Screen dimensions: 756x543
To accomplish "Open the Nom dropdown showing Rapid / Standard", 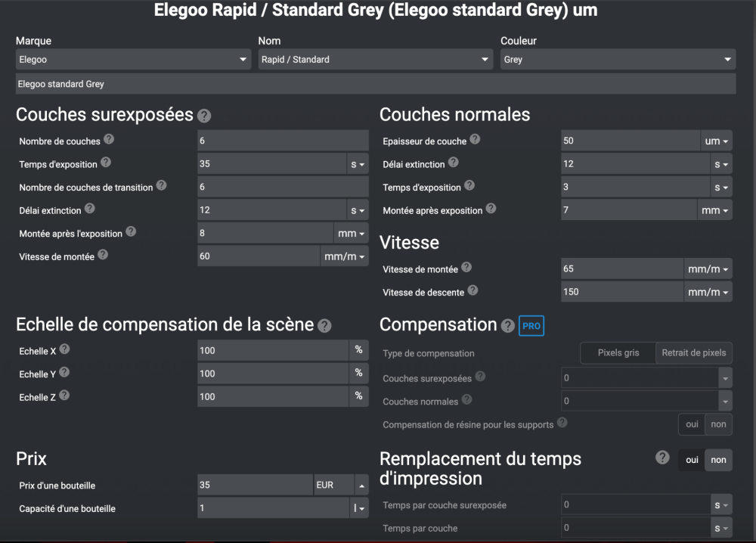I will click(376, 60).
